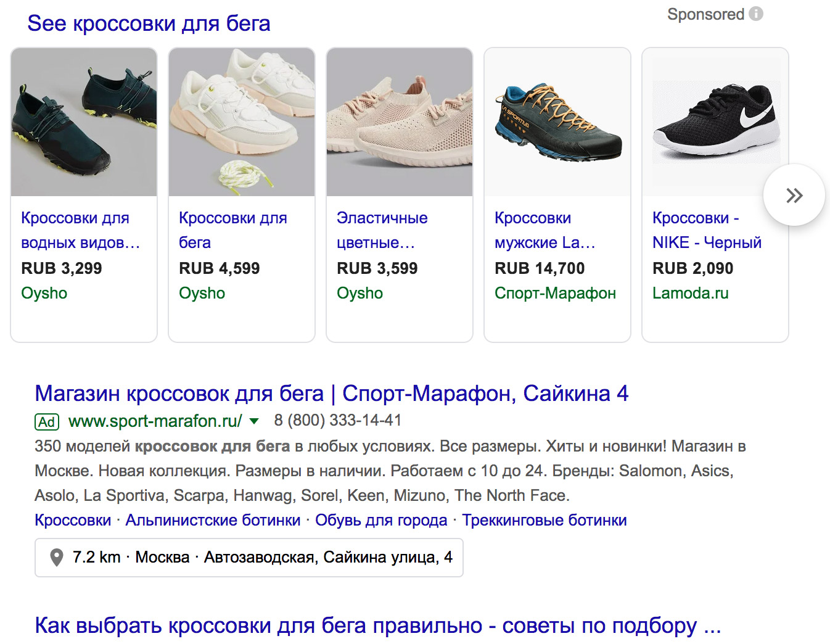Click the Sponsored info icon
Screen dimensions: 830x644
(756, 14)
